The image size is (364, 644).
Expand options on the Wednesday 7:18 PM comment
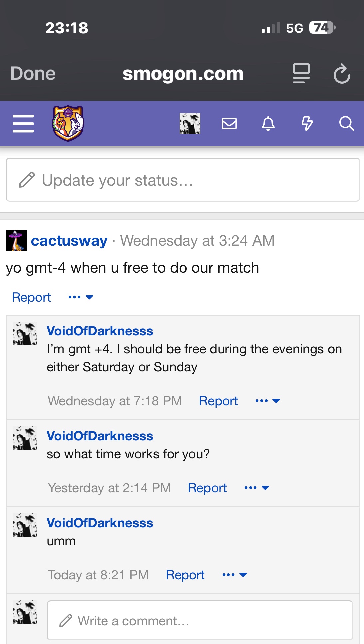268,401
